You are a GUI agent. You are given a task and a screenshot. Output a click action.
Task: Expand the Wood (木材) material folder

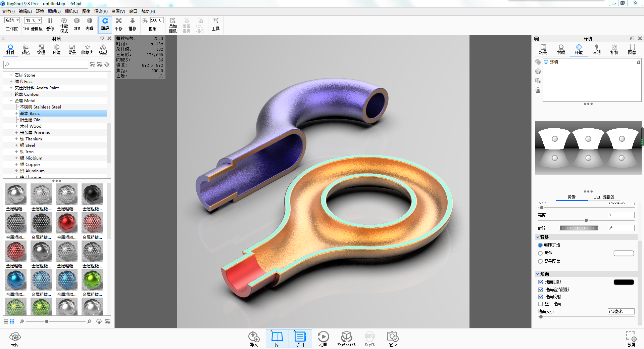pos(16,126)
